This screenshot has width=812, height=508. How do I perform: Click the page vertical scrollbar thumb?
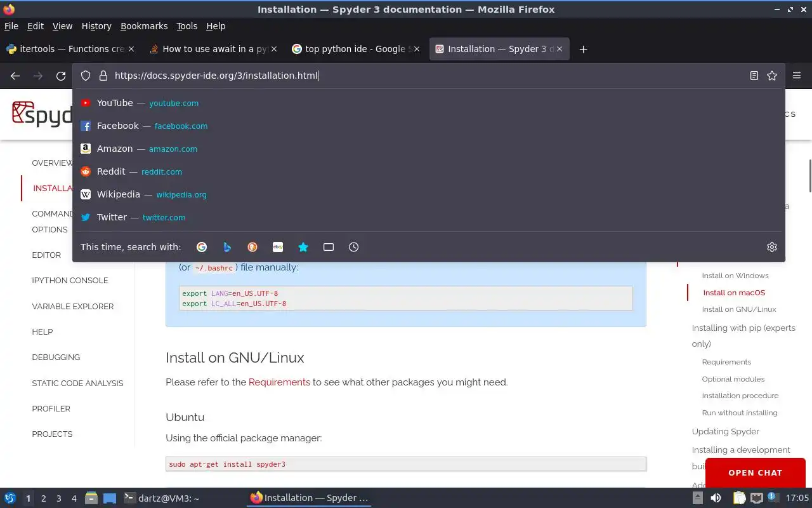tap(809, 176)
